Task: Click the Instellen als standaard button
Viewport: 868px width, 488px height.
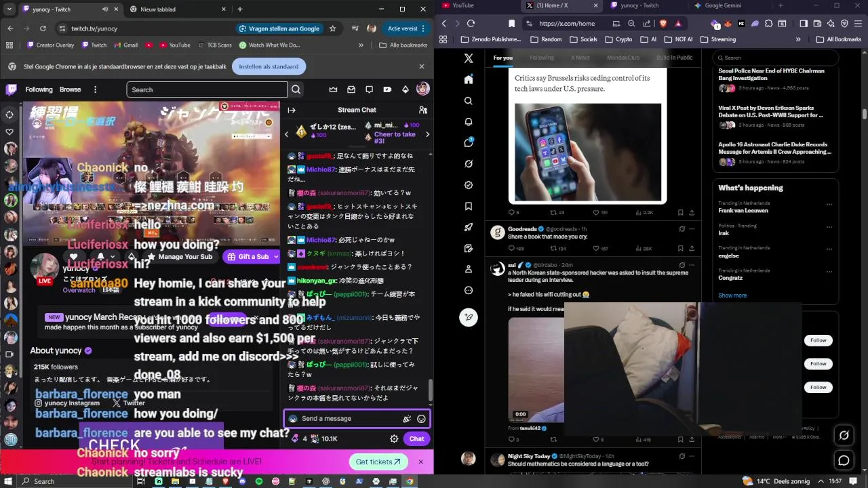Action: tap(269, 66)
